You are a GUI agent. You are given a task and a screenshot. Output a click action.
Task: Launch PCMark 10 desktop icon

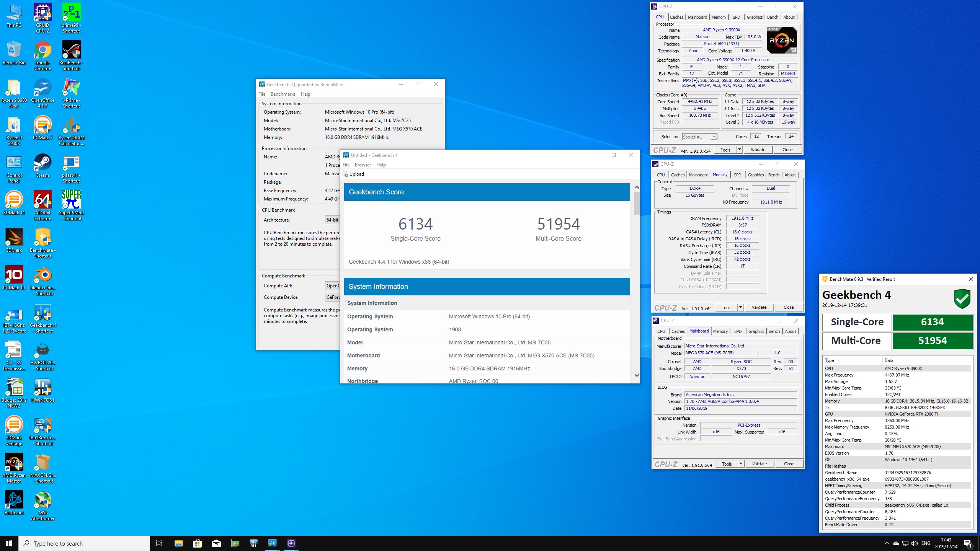(14, 278)
